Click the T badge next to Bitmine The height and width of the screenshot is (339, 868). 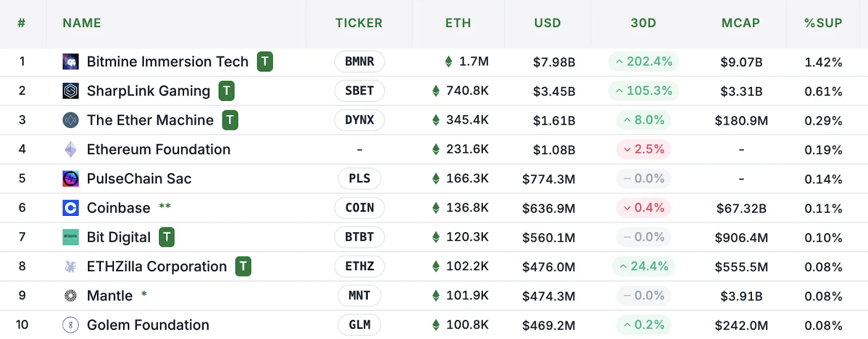point(264,62)
